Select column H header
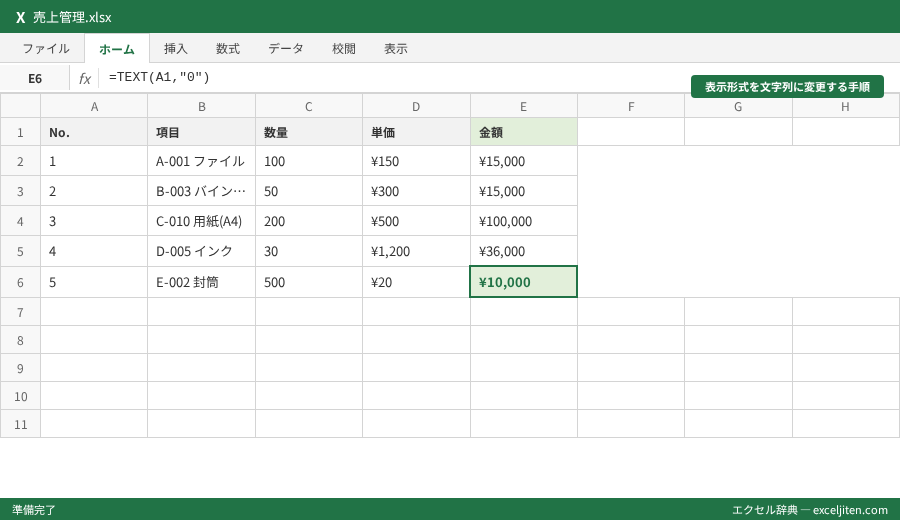The height and width of the screenshot is (520, 900). [845, 107]
